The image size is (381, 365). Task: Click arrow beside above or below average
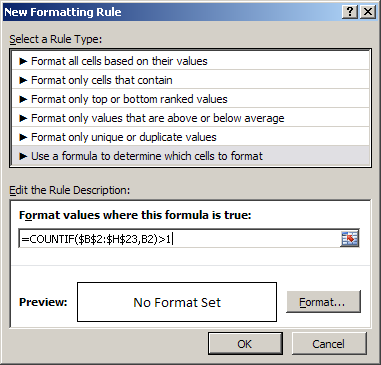point(23,118)
